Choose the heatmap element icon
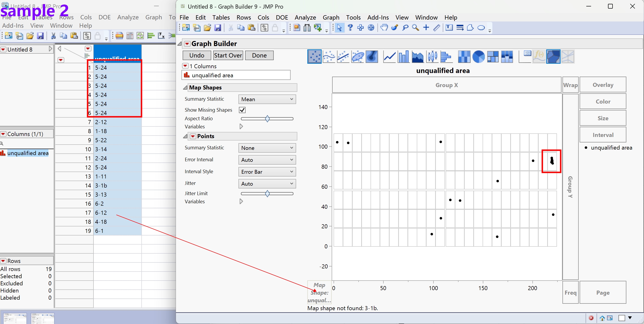644x324 pixels. (464, 57)
